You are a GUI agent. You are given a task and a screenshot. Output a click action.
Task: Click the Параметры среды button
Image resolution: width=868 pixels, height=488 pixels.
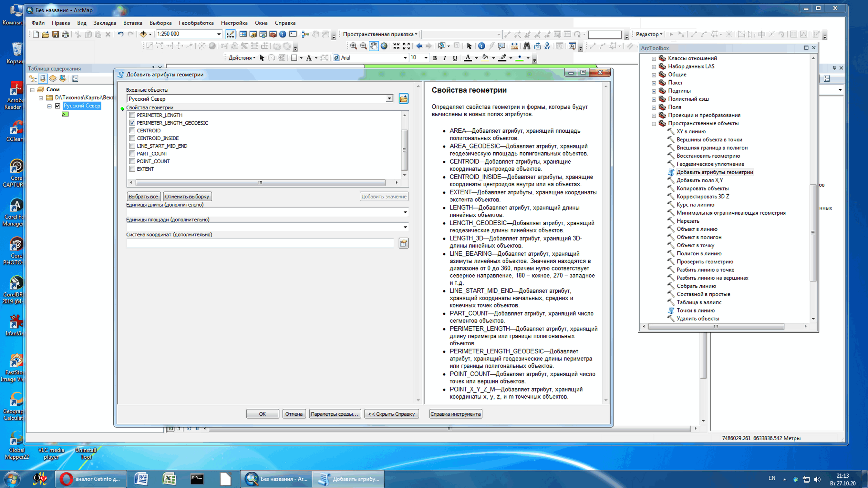point(335,414)
